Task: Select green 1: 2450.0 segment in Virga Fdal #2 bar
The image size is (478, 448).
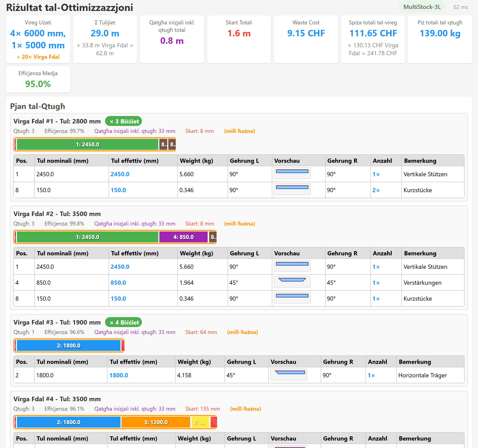Action: [87, 237]
